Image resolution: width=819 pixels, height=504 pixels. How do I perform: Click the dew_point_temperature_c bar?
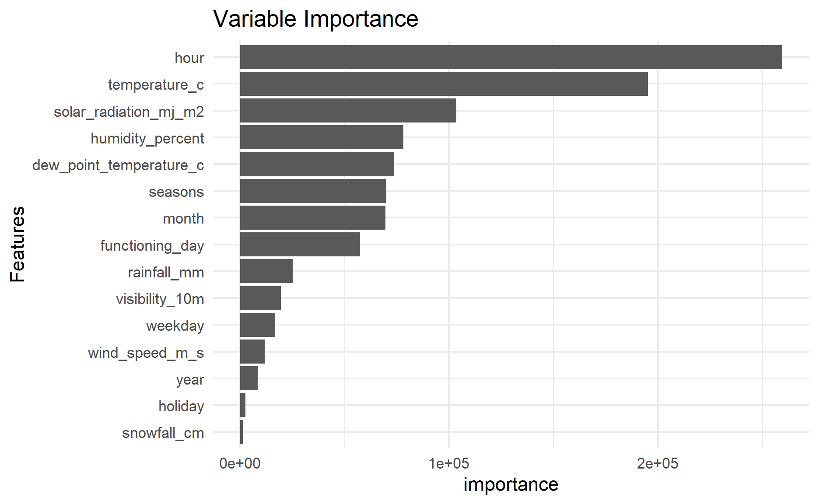[317, 164]
